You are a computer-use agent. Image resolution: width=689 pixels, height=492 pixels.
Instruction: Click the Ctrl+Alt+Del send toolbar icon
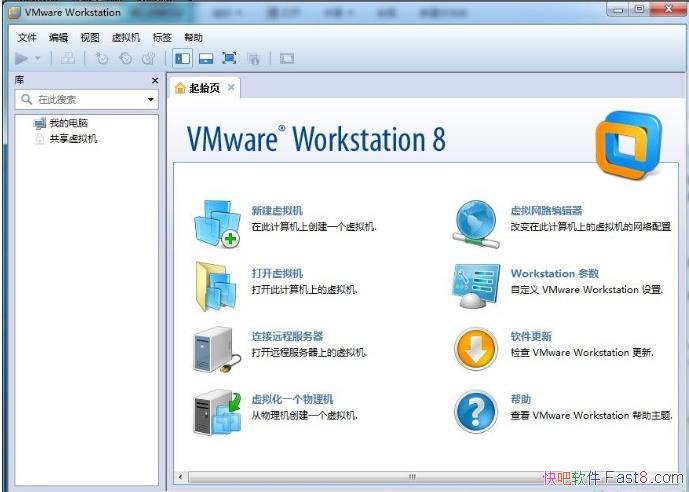point(68,58)
